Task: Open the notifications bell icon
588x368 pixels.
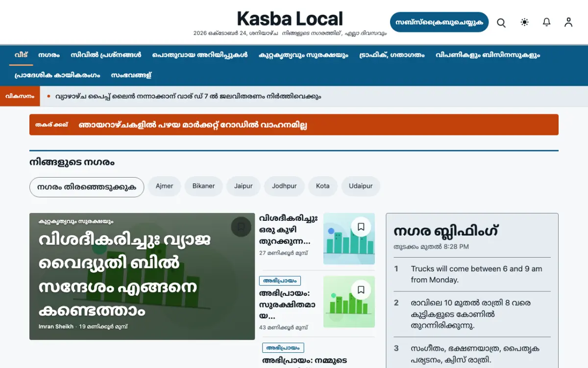Action: (547, 22)
